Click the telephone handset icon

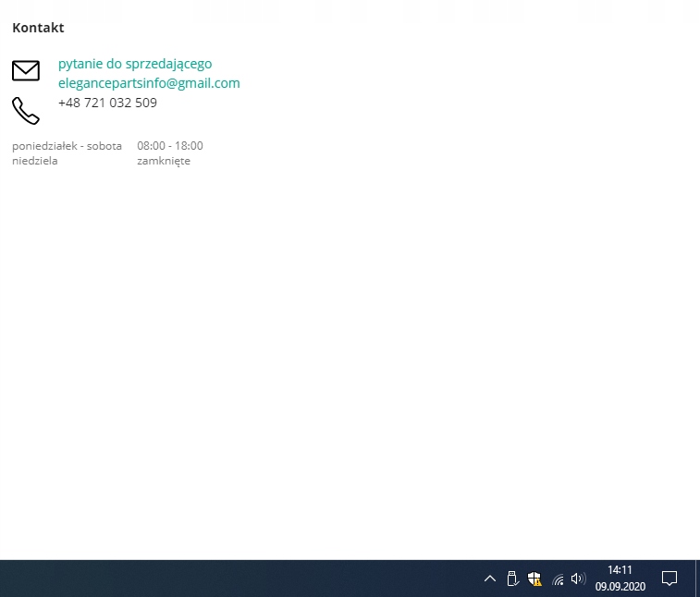26,111
